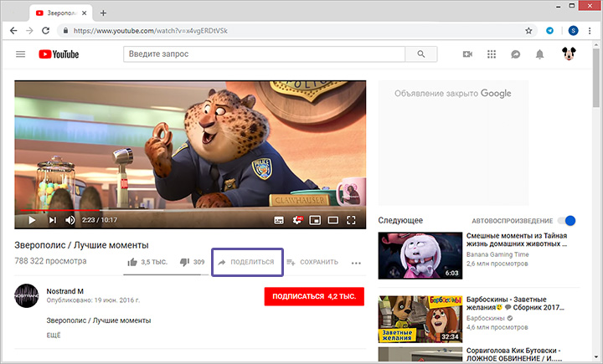Click the search field Введите запрос
Viewport: 603px width, 364px height.
tap(264, 54)
